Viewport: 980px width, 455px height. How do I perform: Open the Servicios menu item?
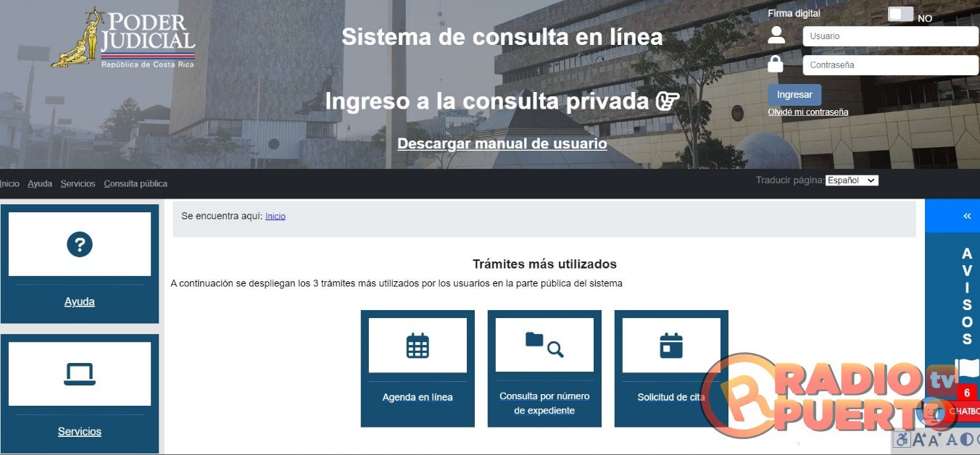tap(78, 184)
